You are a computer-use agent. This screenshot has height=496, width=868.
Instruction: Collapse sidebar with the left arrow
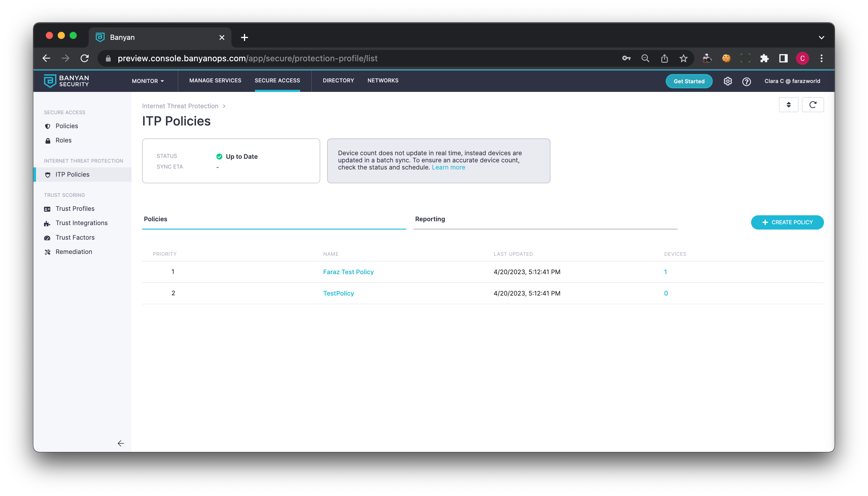point(120,443)
